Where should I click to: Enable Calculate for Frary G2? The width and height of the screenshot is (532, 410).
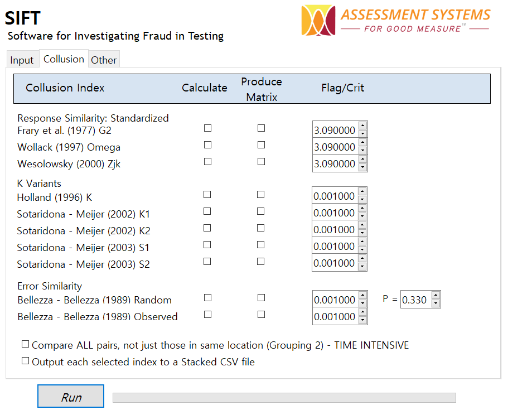coord(207,128)
